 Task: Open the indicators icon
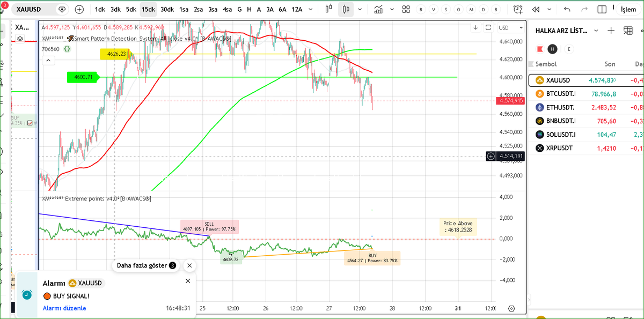[378, 9]
